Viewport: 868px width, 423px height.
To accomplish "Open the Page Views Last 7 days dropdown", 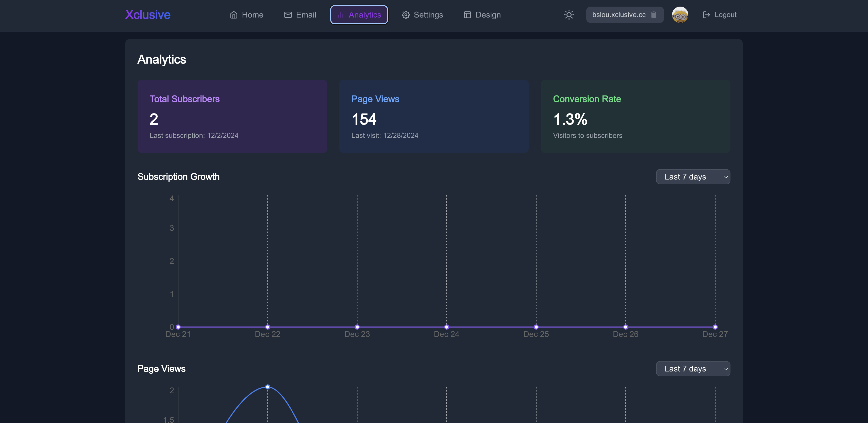I will [x=693, y=369].
